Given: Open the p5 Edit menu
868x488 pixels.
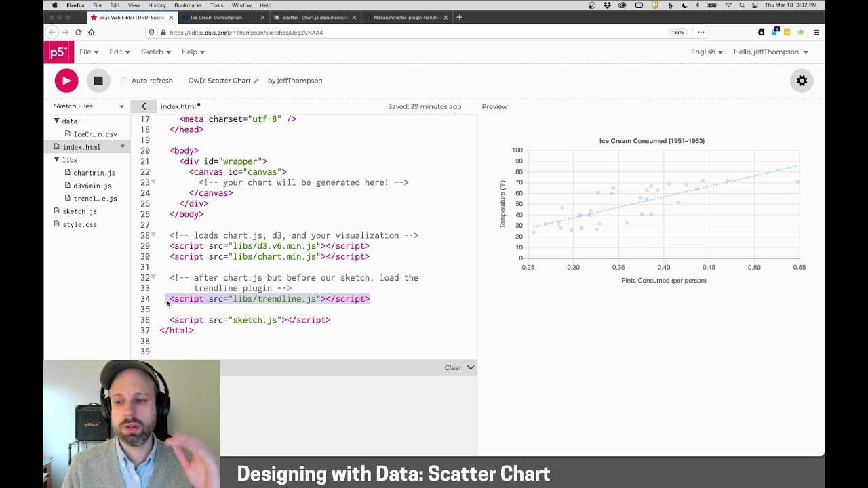Looking at the screenshot, I should pos(119,52).
